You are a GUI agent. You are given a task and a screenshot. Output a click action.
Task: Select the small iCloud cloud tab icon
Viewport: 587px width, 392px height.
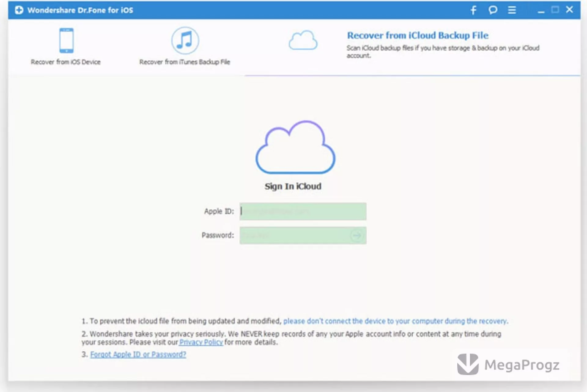pyautogui.click(x=303, y=40)
